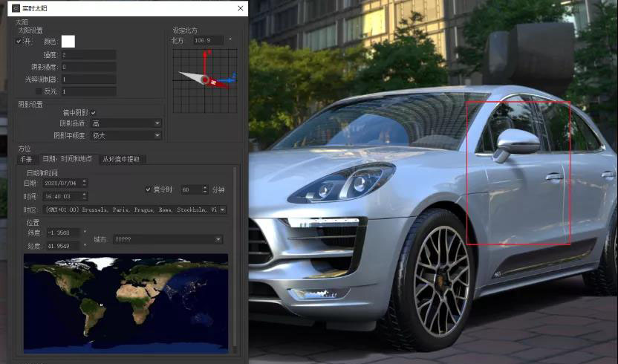Click the white sun color swatch
618x364 pixels.
tap(68, 42)
